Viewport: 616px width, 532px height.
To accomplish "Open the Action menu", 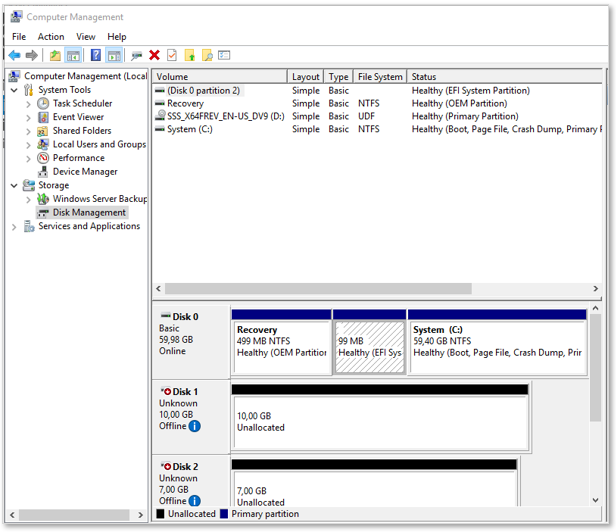I will pos(51,37).
